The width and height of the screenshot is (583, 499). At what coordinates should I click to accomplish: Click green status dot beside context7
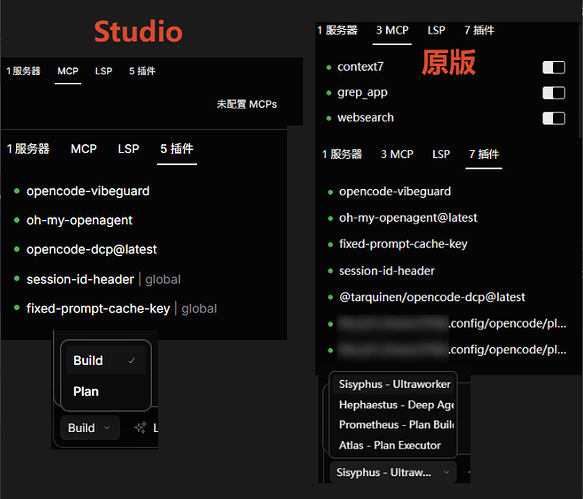point(329,68)
